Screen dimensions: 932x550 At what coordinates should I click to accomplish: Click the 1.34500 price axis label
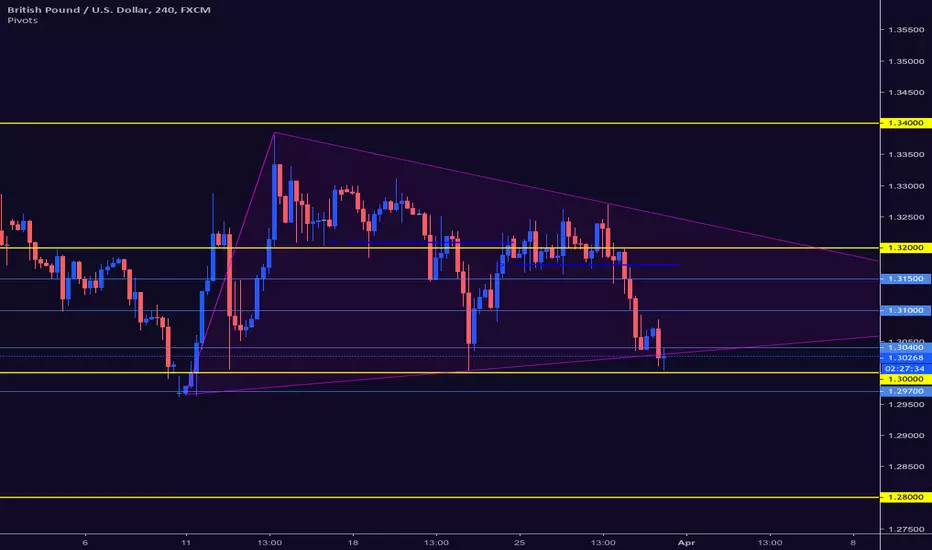click(x=906, y=92)
